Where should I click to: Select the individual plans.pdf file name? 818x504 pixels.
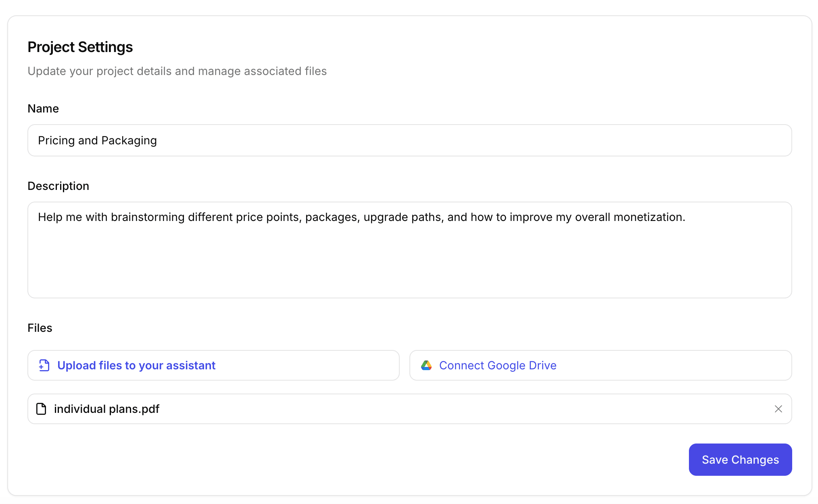(x=106, y=409)
